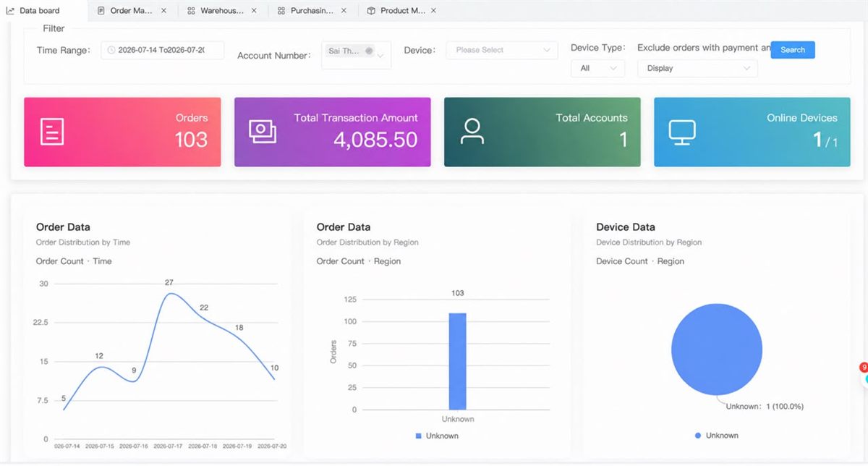Click the blue Unknown bar

click(457, 361)
